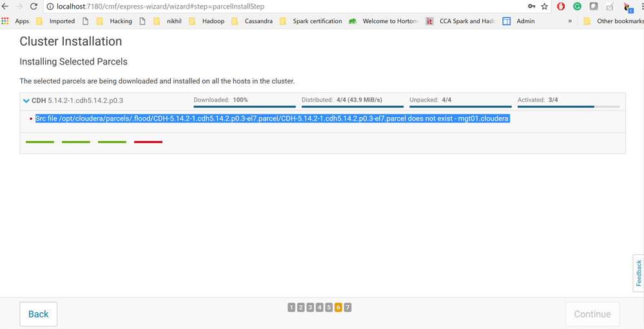Click the Distributed 4/4 progress bar
Screen dimensions: 644x329
[353, 107]
